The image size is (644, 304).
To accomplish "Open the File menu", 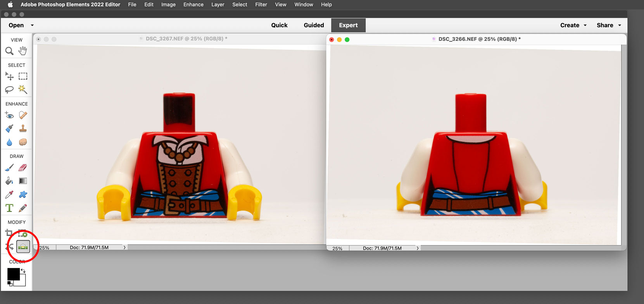I will (132, 5).
